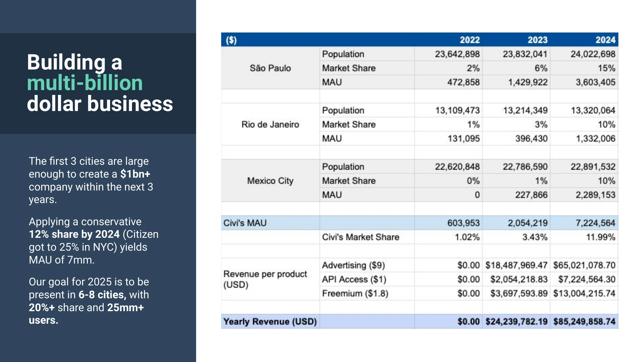This screenshot has height=362, width=644.
Task: Select the advertising revenue $65,021,078.70
Action: click(584, 265)
